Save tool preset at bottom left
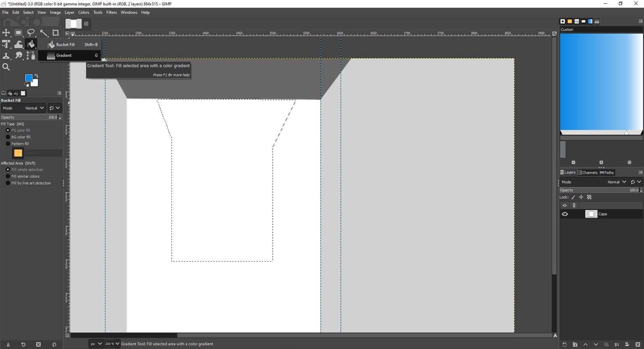 click(x=8, y=345)
